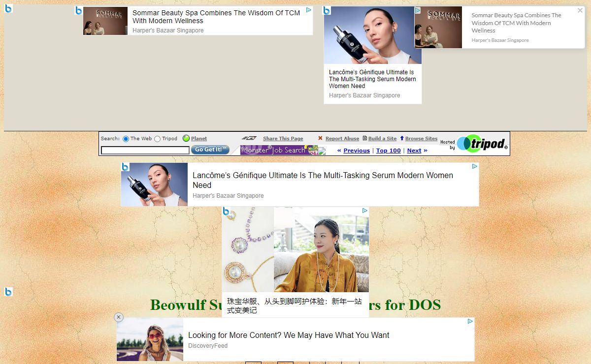The width and height of the screenshot is (591, 364).
Task: Click 'Harper's Bazaar Singapore' in wide Lancôme banner
Action: pyautogui.click(x=228, y=196)
